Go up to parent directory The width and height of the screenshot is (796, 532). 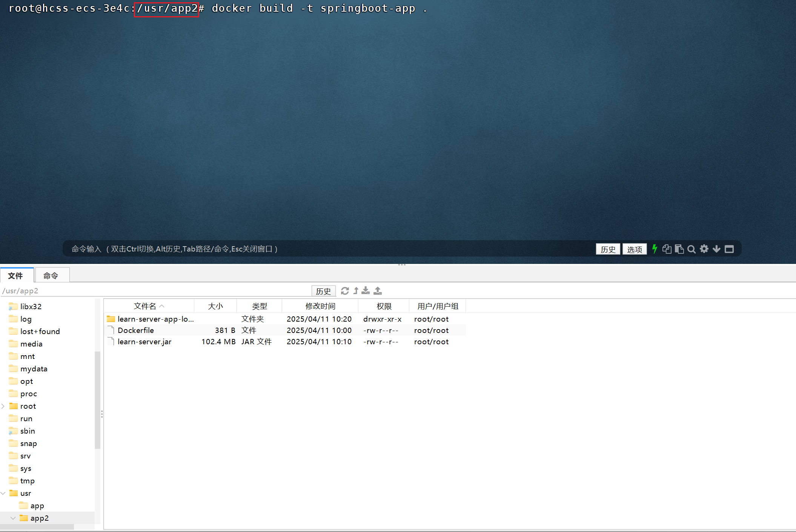(x=356, y=291)
